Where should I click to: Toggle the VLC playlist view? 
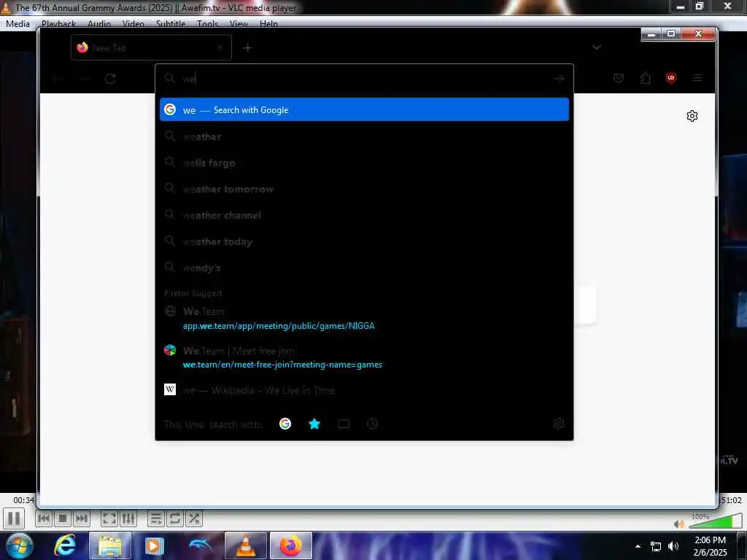coord(156,518)
